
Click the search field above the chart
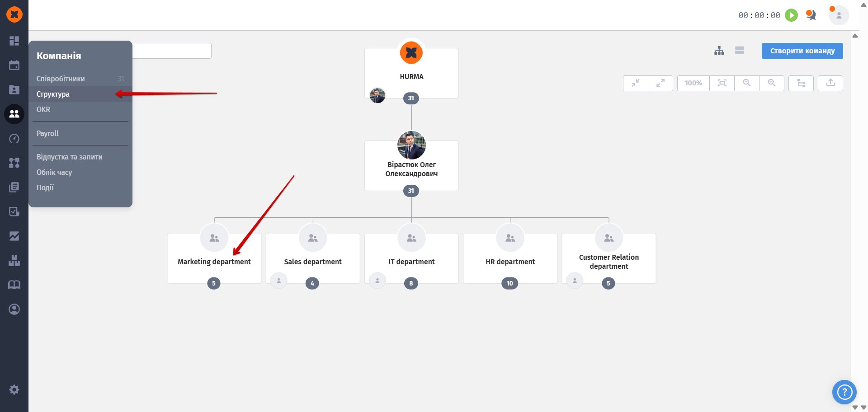point(172,51)
